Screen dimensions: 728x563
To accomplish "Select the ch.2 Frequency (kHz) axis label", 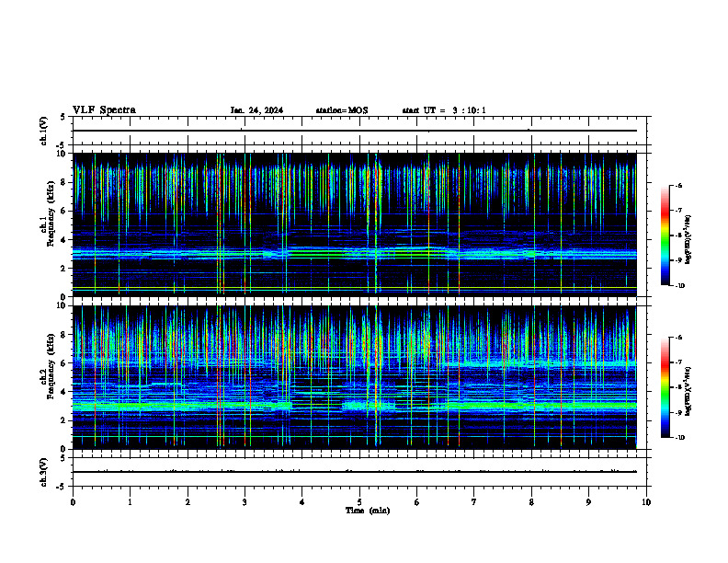I will pyautogui.click(x=47, y=365).
